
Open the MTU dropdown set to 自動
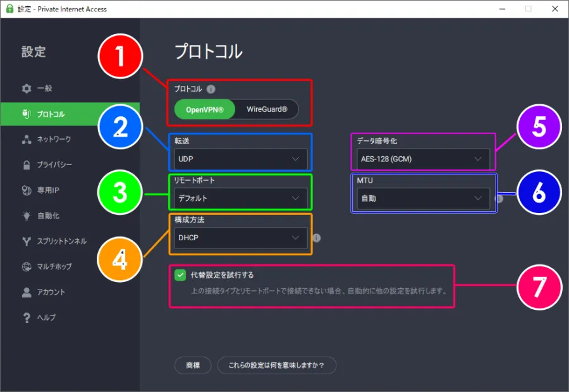(423, 198)
